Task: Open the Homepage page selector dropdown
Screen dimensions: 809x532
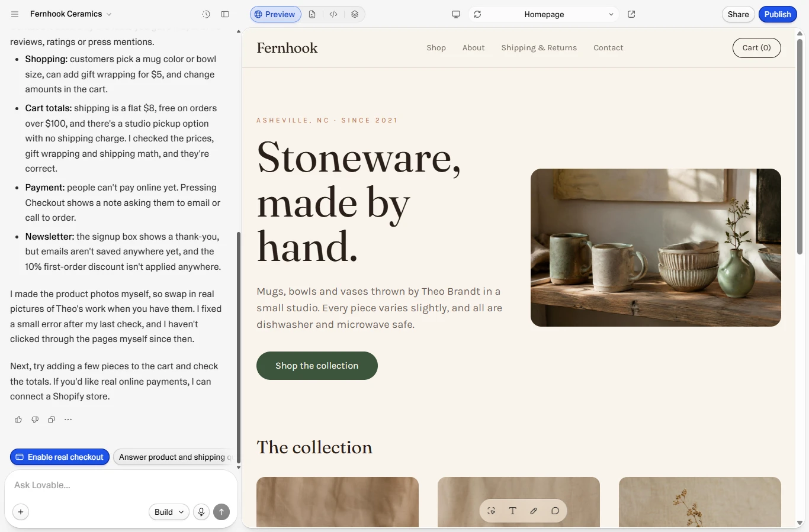Action: point(544,14)
